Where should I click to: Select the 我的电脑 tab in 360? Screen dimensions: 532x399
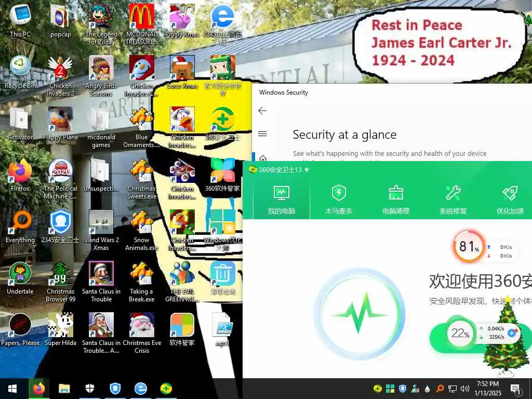(x=281, y=200)
